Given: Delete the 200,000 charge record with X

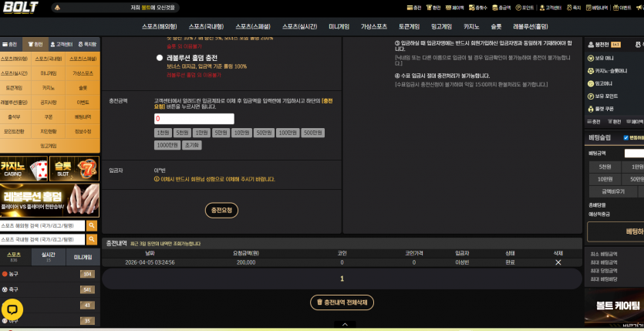Looking at the screenshot, I should click(x=558, y=262).
